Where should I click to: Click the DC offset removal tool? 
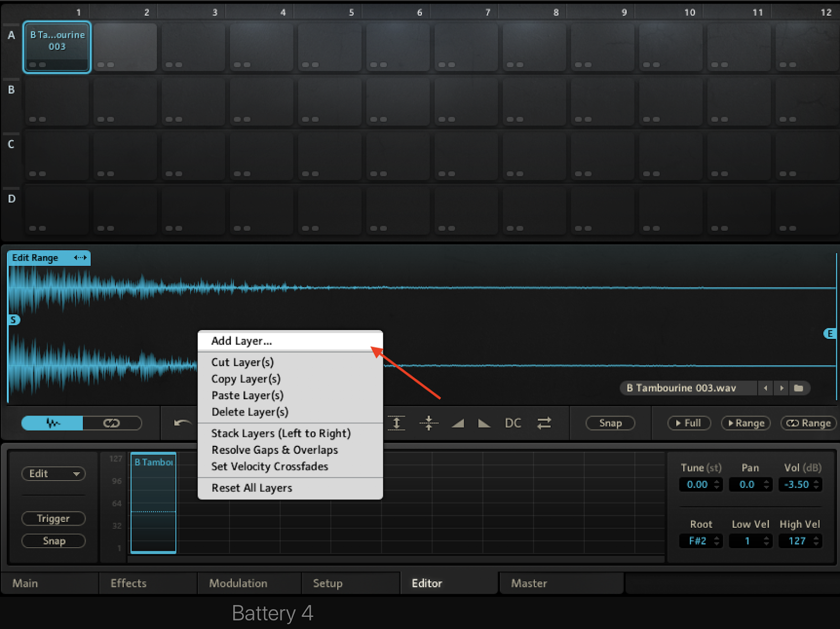pos(513,423)
